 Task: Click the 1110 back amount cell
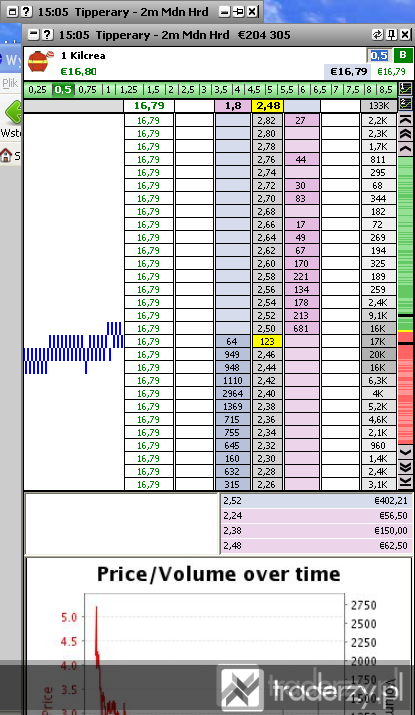[x=232, y=380]
